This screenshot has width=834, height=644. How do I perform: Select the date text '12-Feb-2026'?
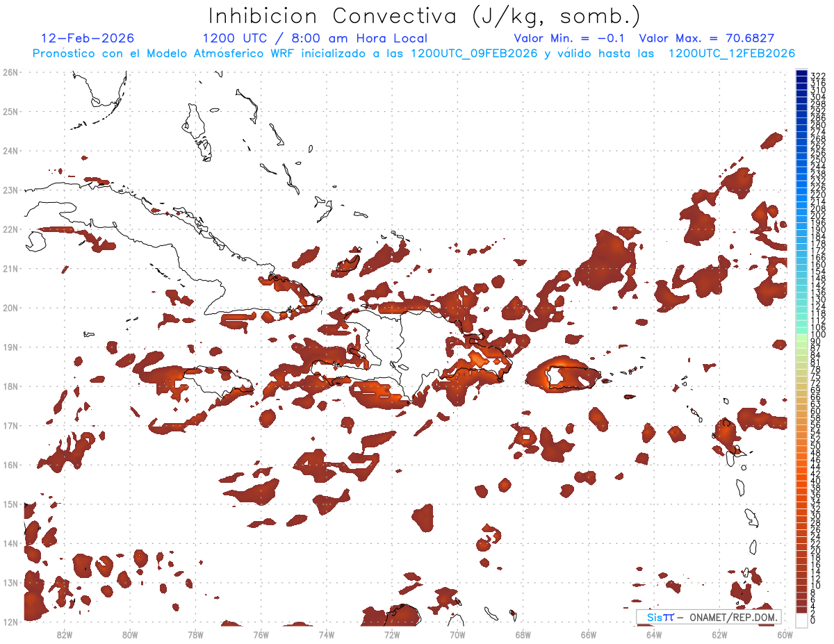click(x=88, y=38)
